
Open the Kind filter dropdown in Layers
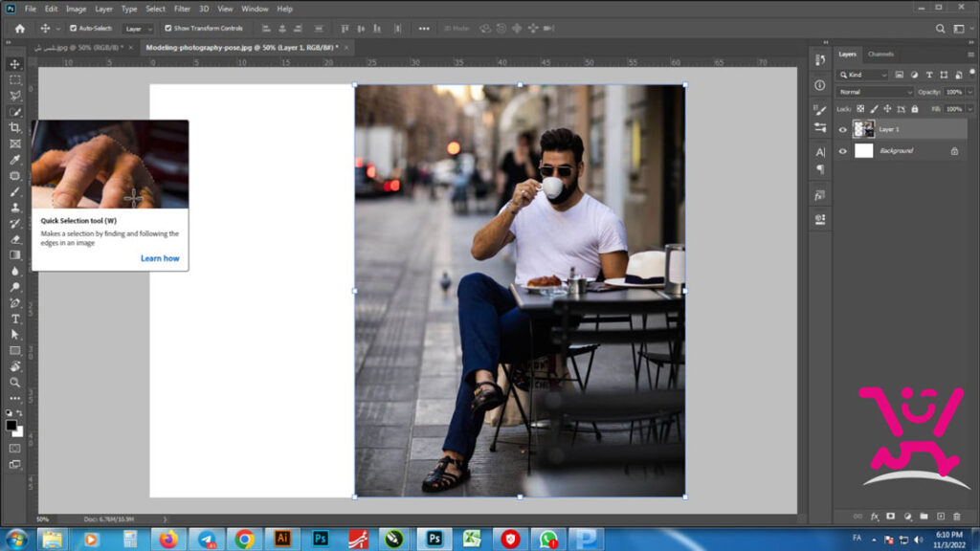(862, 75)
